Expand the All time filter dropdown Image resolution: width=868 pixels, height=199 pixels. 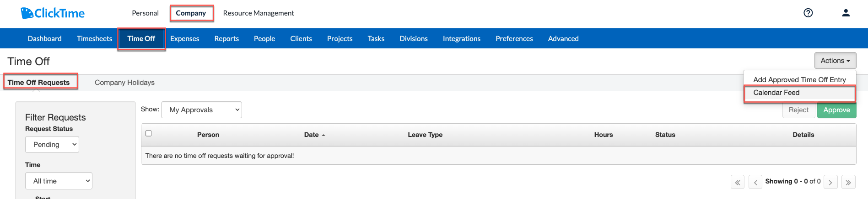(x=59, y=181)
